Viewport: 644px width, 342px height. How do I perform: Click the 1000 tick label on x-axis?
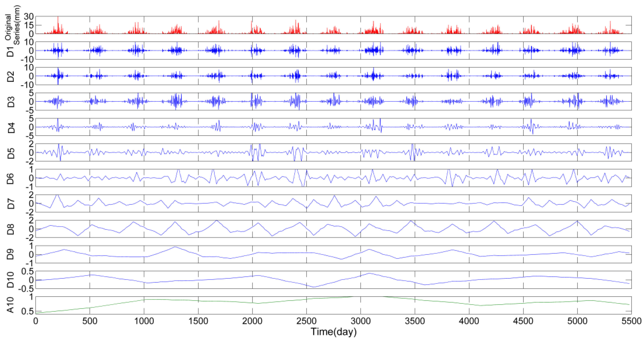point(144,321)
